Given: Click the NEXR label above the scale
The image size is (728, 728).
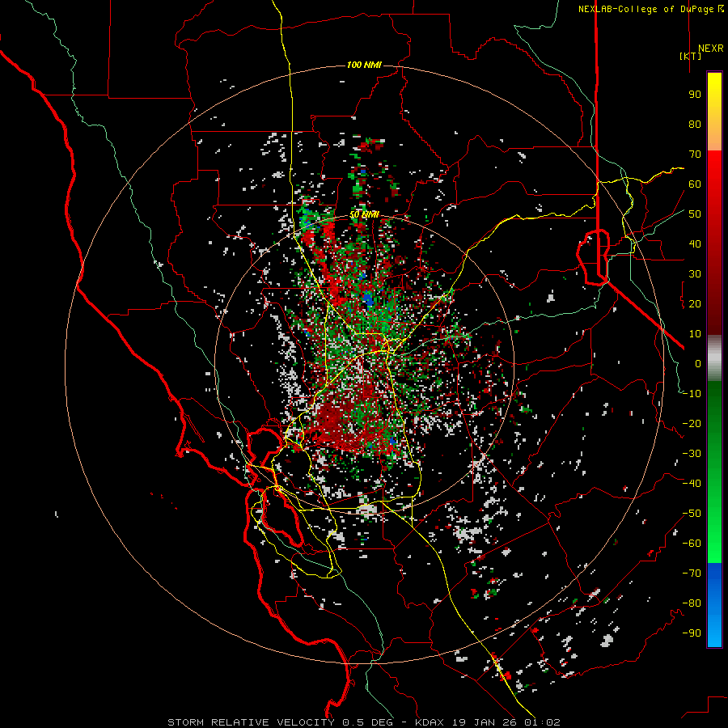Looking at the screenshot, I should tap(710, 49).
